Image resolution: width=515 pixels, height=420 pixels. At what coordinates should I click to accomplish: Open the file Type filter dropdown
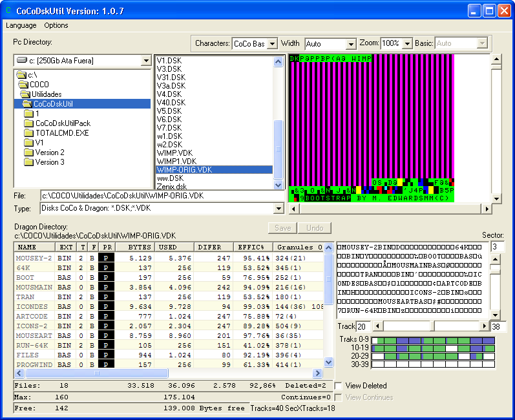[279, 208]
